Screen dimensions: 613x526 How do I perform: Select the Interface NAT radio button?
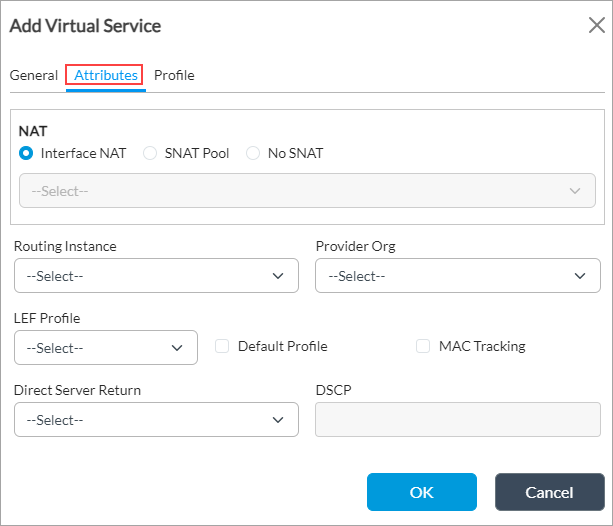coord(27,153)
